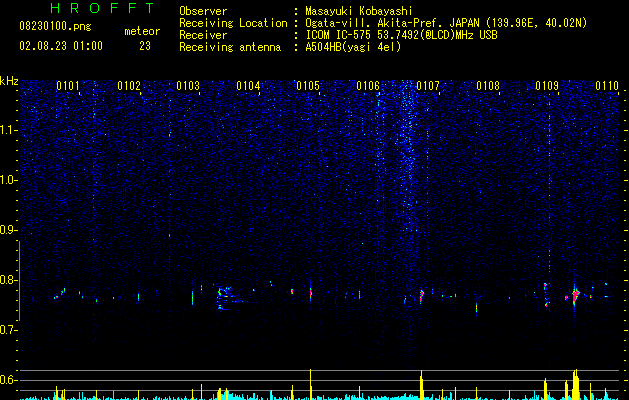Click the 0107 time marker

click(428, 86)
